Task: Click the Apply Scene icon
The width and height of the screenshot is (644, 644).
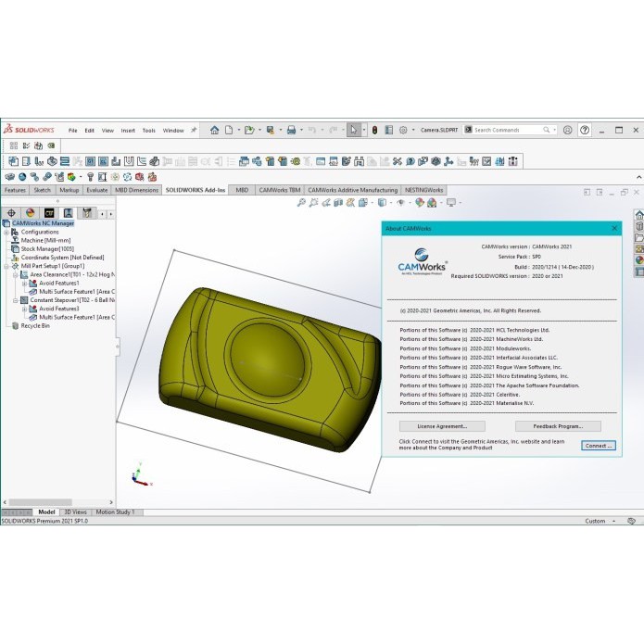Action: coord(432,203)
